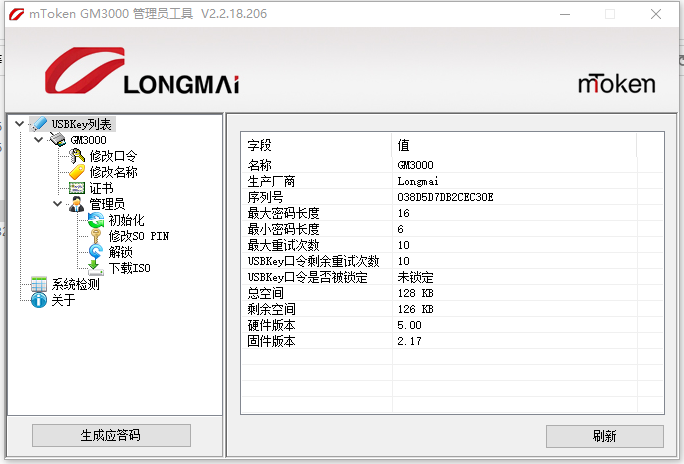This screenshot has height=464, width=684.
Task: Select USBKey列表 in the tree
Action: pyautogui.click(x=82, y=124)
